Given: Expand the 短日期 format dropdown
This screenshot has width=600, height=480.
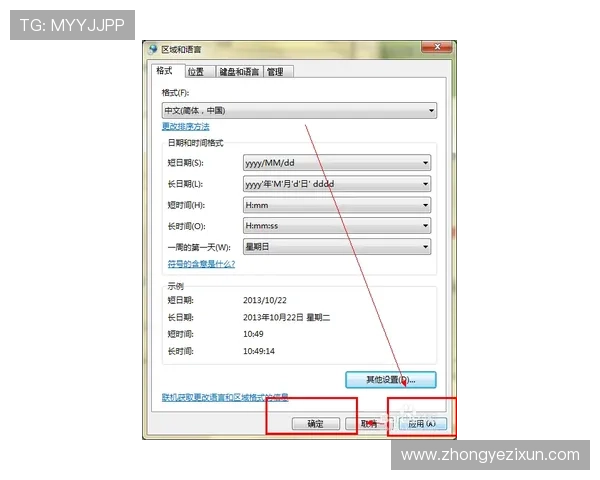Looking at the screenshot, I should point(337,163).
